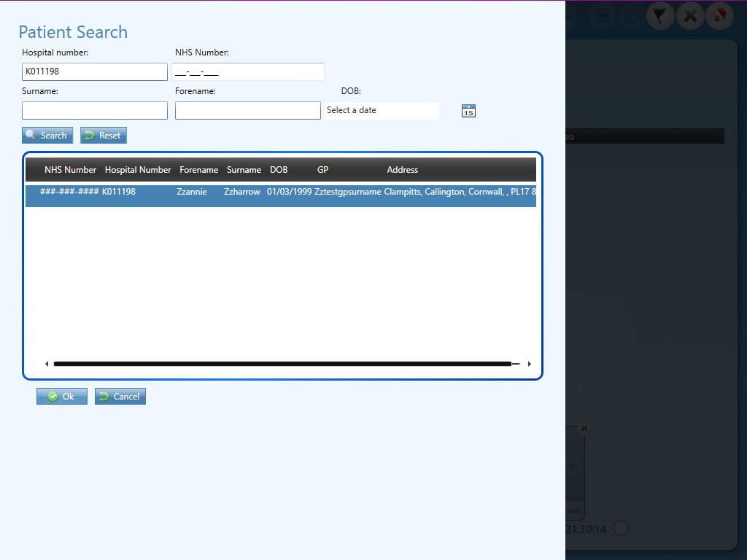The width and height of the screenshot is (747, 560).
Task: Sort by Forename column header
Action: tap(198, 170)
